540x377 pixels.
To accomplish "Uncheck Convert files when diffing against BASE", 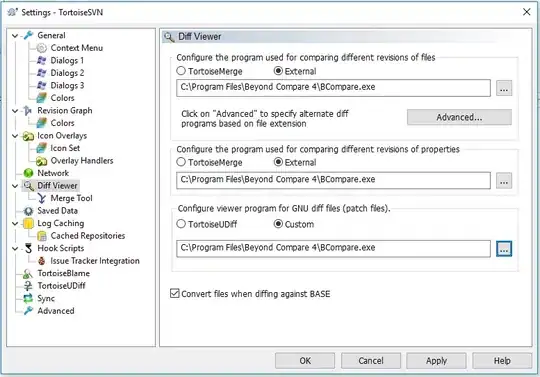I will click(175, 294).
